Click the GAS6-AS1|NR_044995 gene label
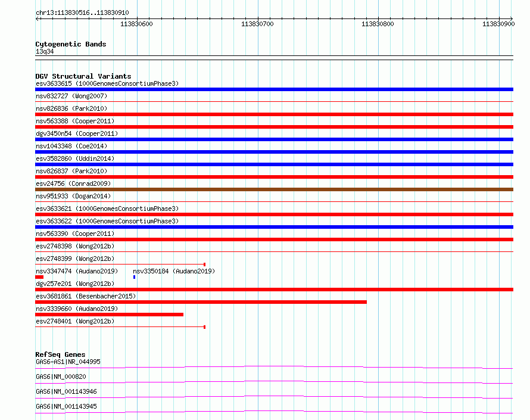 68,362
